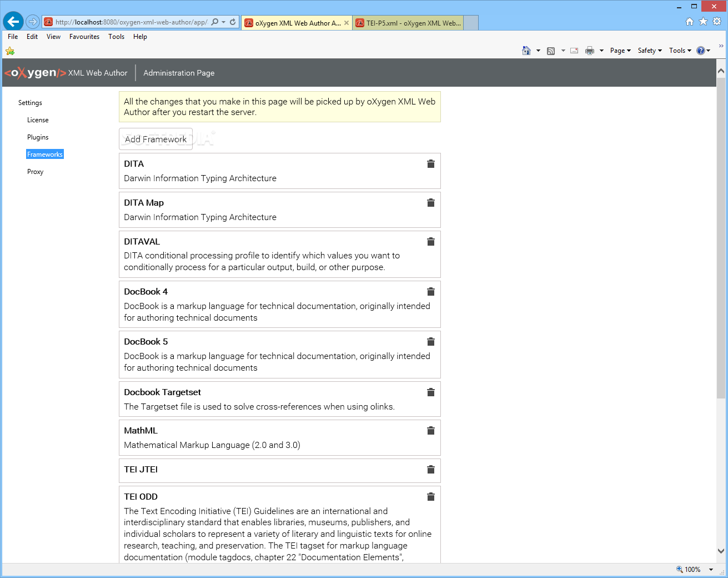Click the search magnifier in address bar
The width and height of the screenshot is (728, 578).
click(215, 22)
